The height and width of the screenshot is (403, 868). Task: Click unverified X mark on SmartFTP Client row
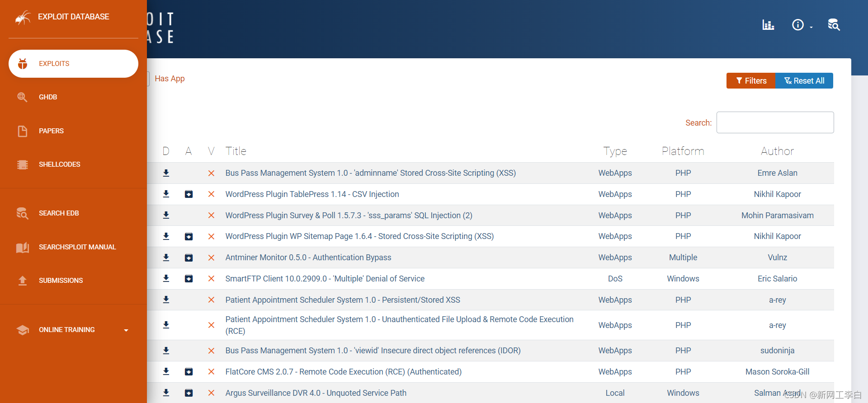click(211, 279)
